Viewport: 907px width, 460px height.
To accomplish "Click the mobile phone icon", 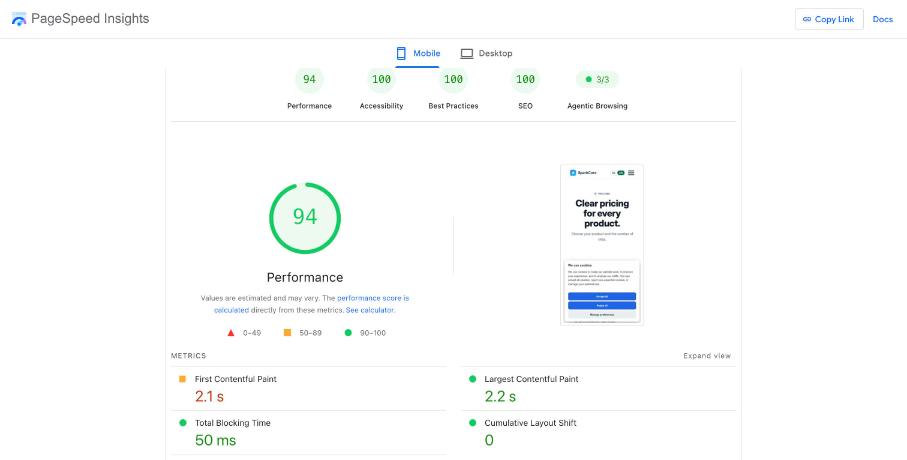I will click(x=401, y=53).
